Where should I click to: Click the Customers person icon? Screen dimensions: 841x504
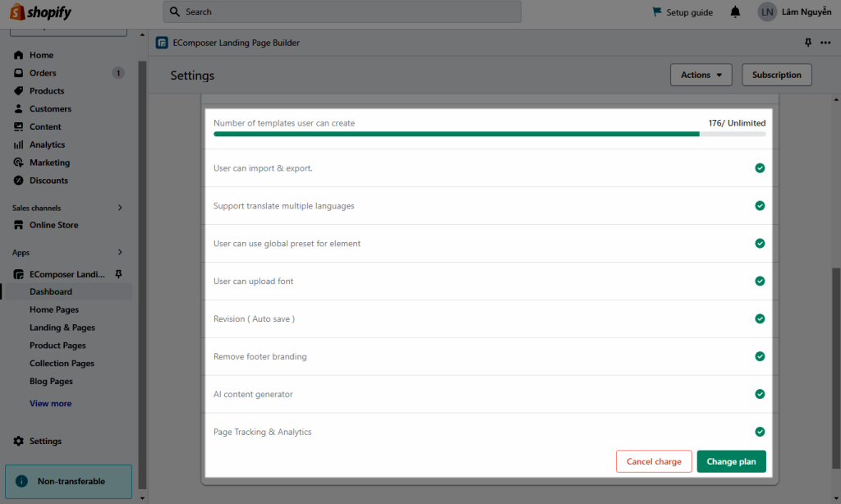19,108
